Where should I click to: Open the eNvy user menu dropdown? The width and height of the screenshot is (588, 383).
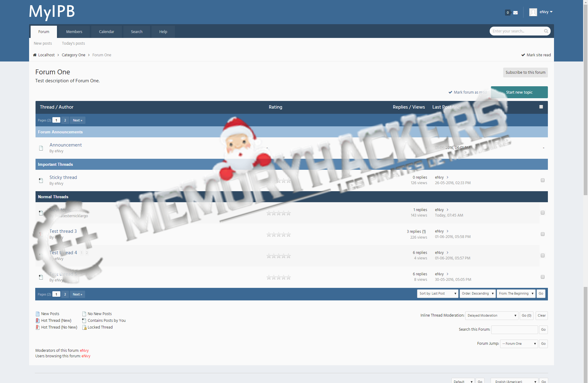point(546,12)
